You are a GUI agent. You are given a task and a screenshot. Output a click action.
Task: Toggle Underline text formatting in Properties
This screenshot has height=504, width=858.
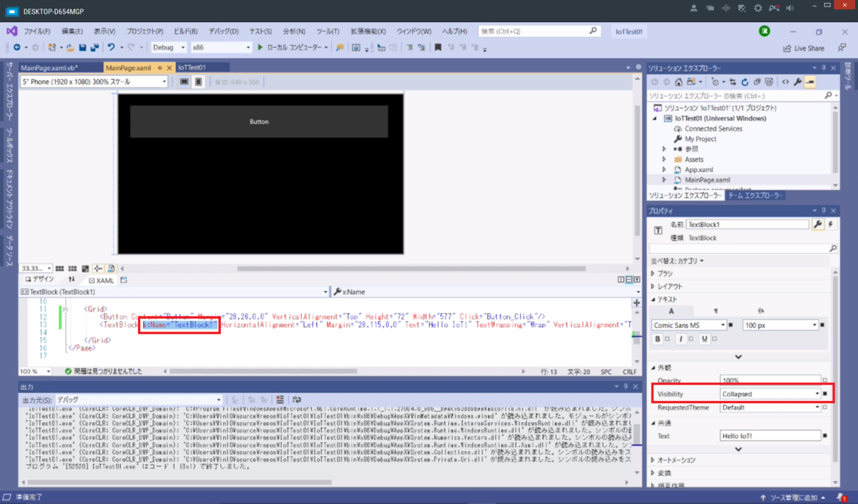click(x=704, y=339)
